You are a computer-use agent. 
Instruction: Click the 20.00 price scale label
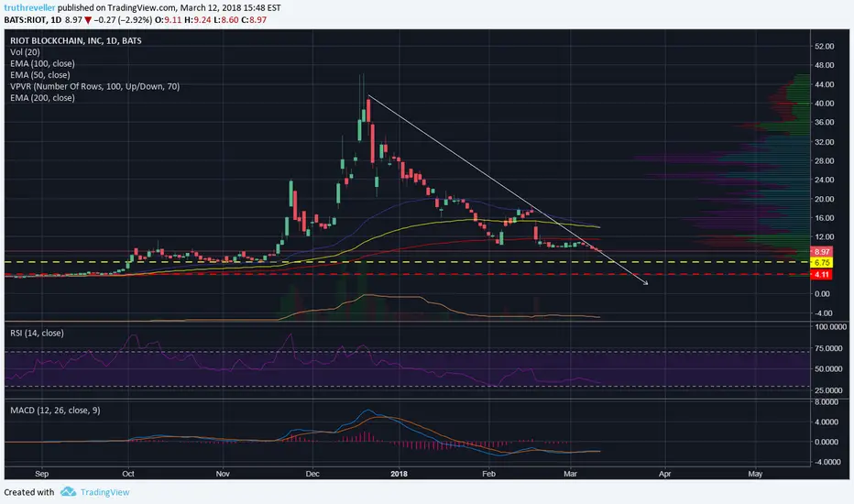coord(824,199)
